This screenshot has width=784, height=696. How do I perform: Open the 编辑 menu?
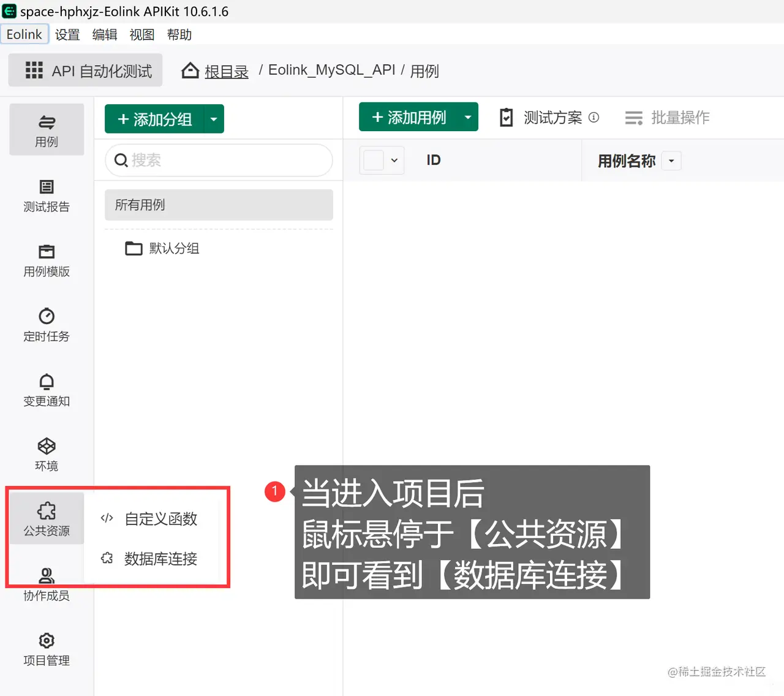coord(105,34)
